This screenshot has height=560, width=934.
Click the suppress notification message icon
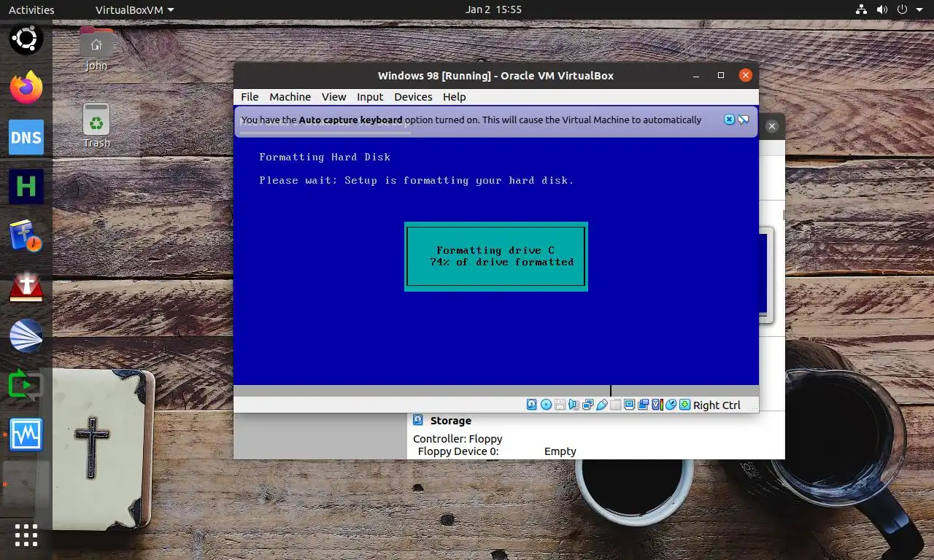point(744,120)
